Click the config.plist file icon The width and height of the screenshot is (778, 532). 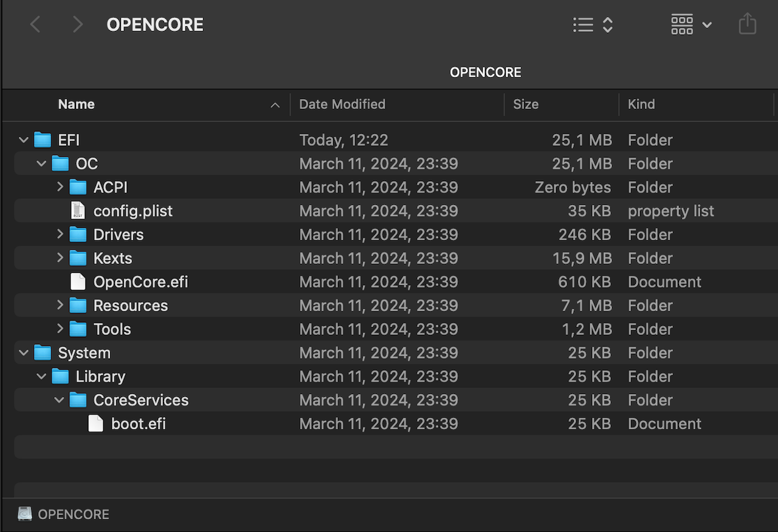(78, 211)
